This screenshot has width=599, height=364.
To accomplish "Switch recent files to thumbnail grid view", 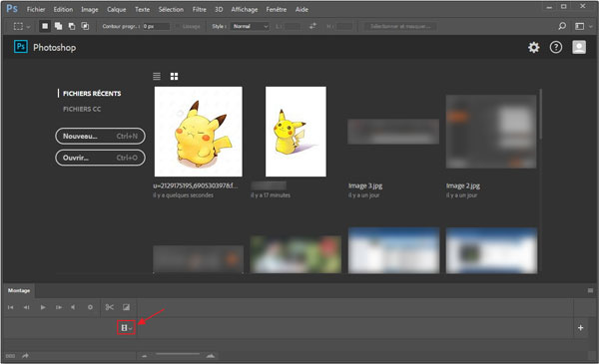I will click(174, 77).
